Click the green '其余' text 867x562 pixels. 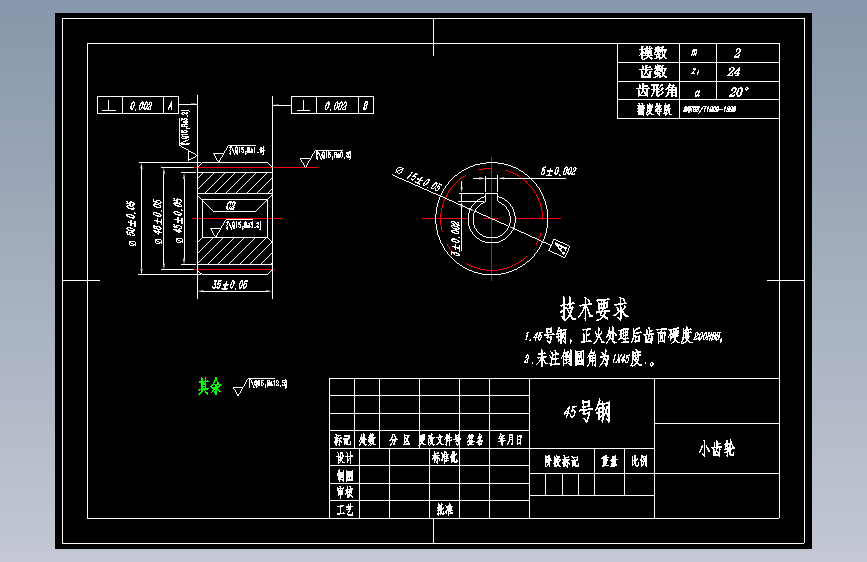point(210,386)
